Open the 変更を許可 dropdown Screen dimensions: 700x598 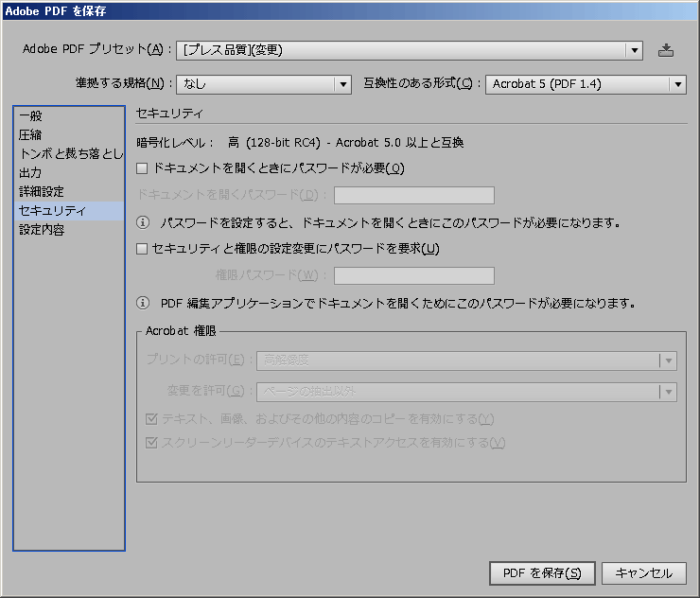[466, 392]
